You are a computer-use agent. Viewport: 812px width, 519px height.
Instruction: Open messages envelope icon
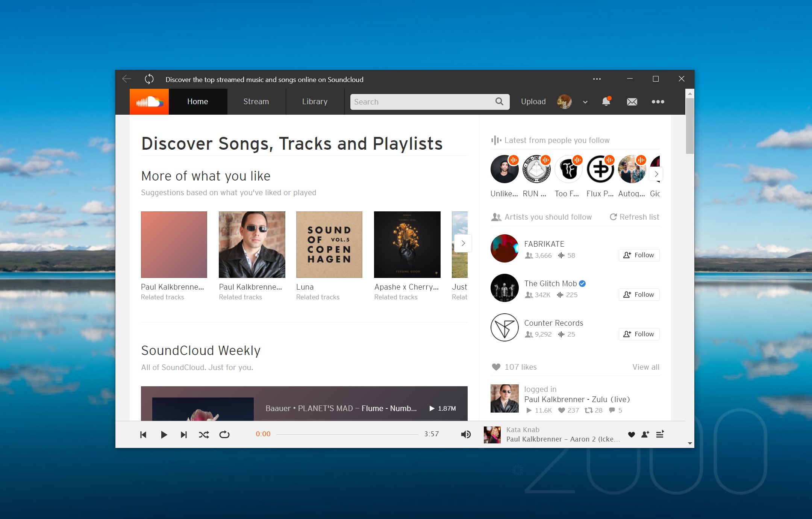pos(632,102)
